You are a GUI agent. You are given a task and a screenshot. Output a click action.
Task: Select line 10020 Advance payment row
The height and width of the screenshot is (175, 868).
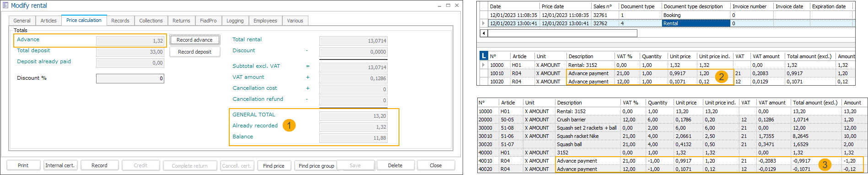[667, 82]
